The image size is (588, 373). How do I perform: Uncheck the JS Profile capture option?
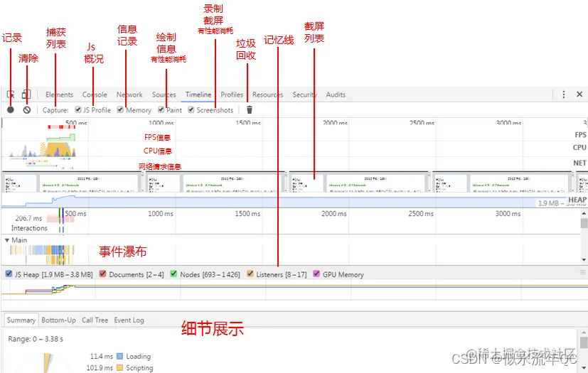click(x=78, y=109)
